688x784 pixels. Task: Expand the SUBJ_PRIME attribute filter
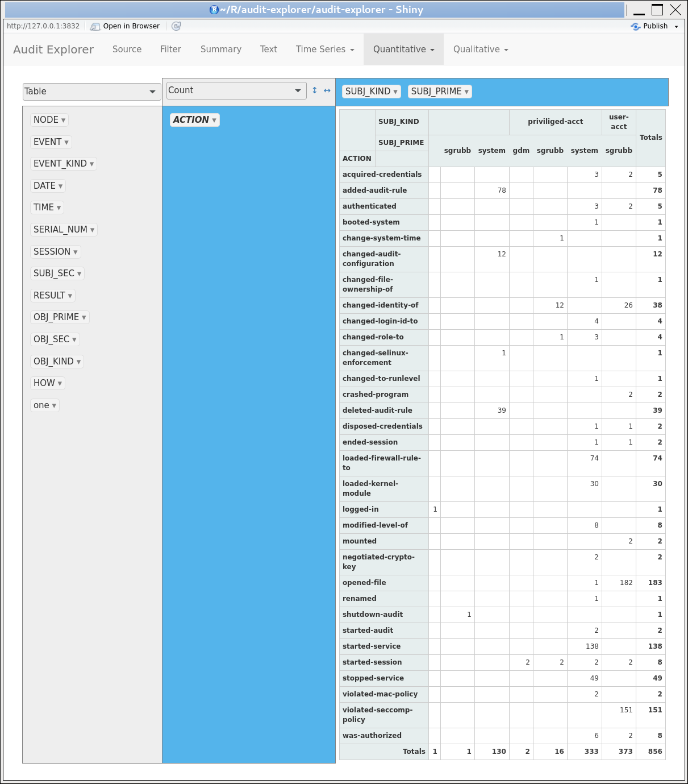tap(466, 92)
